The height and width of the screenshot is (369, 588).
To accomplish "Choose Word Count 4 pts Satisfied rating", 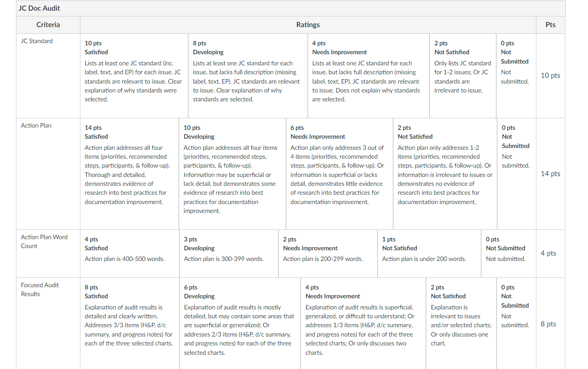I will click(x=130, y=253).
